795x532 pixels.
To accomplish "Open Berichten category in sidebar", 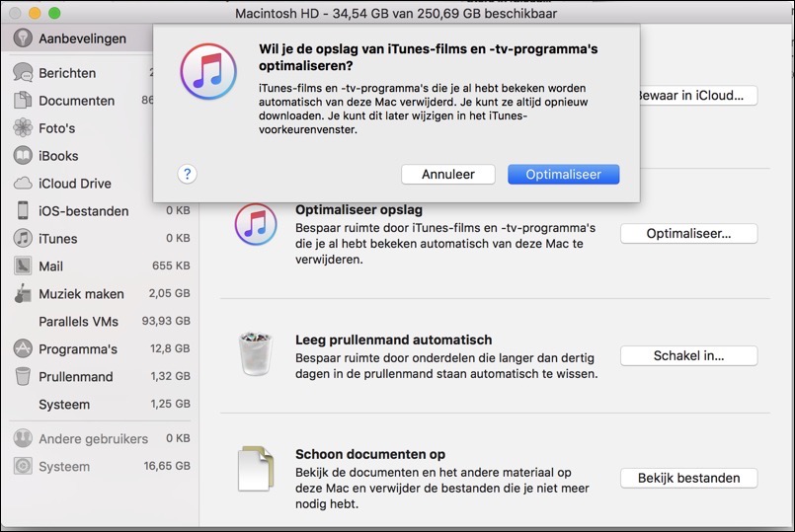I will (x=67, y=73).
